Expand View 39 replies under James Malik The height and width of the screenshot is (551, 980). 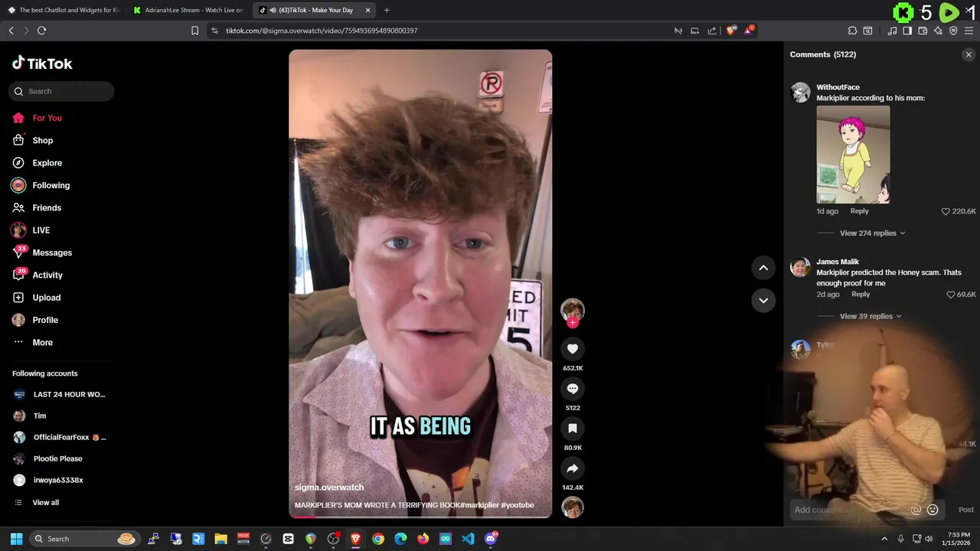[871, 316]
